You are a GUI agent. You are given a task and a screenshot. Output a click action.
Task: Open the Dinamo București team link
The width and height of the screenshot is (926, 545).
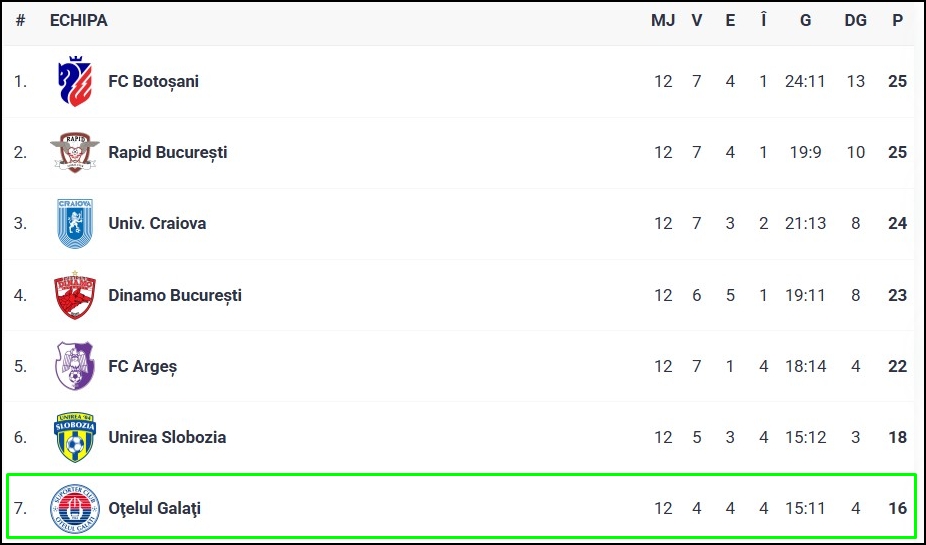point(175,295)
